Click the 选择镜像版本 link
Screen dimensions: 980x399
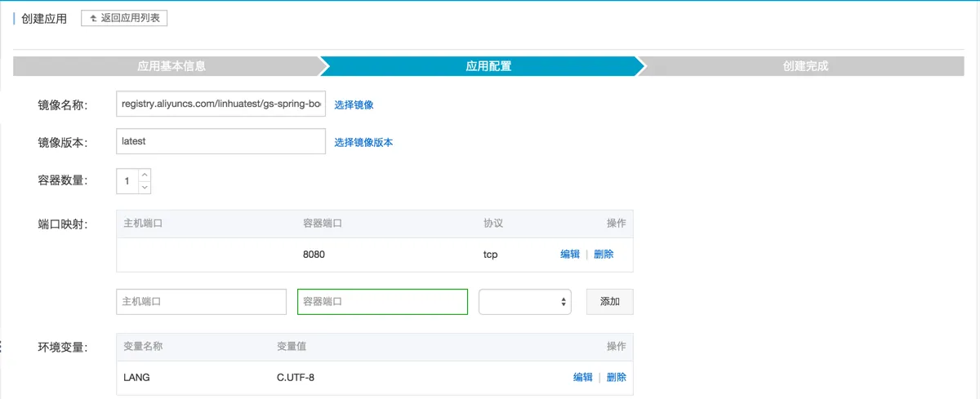click(363, 142)
